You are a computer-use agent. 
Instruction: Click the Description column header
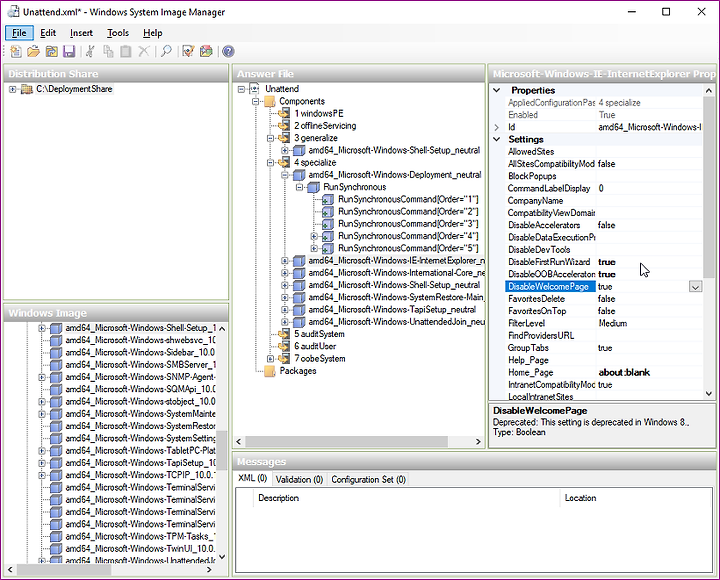278,498
